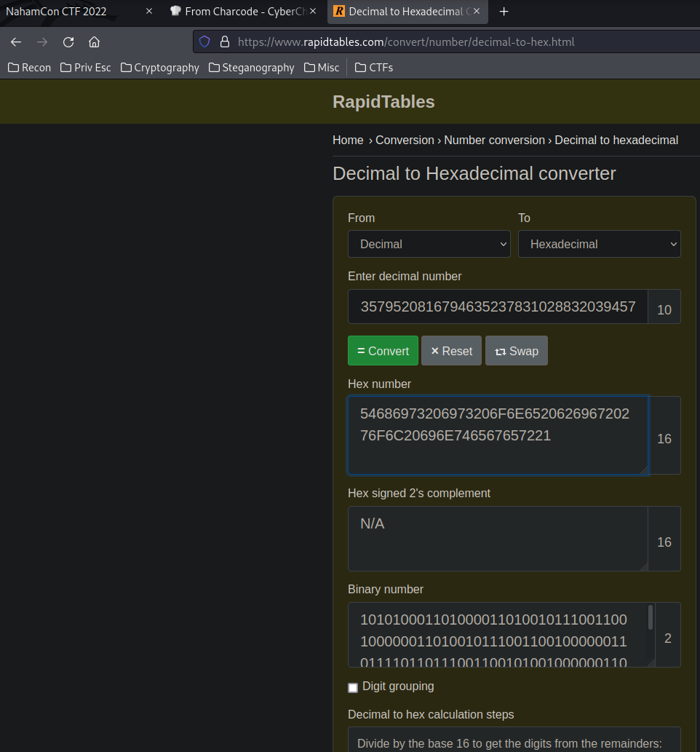Open the Recon bookmarks folder
This screenshot has height=752, width=700.
[30, 68]
